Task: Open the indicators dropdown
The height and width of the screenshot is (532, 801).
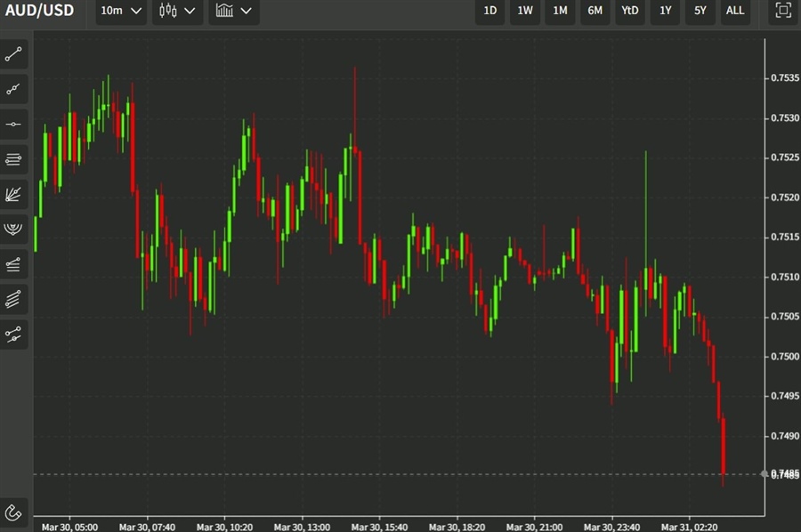Action: click(234, 11)
